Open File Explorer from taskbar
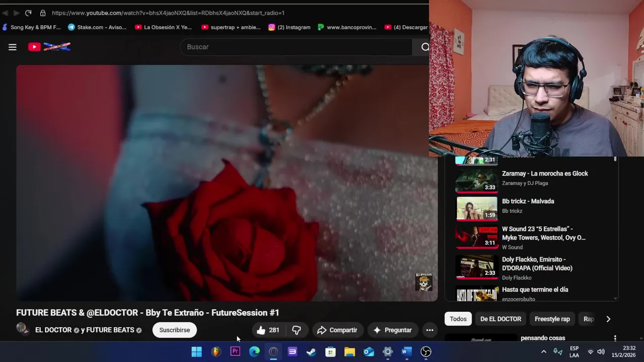Viewport: 644px width, 362px height. pos(350,351)
